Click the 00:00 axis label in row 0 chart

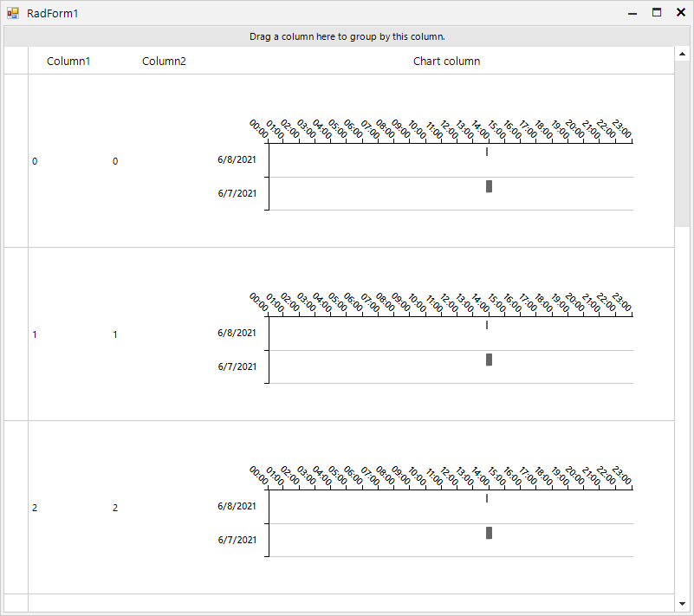[x=259, y=129]
